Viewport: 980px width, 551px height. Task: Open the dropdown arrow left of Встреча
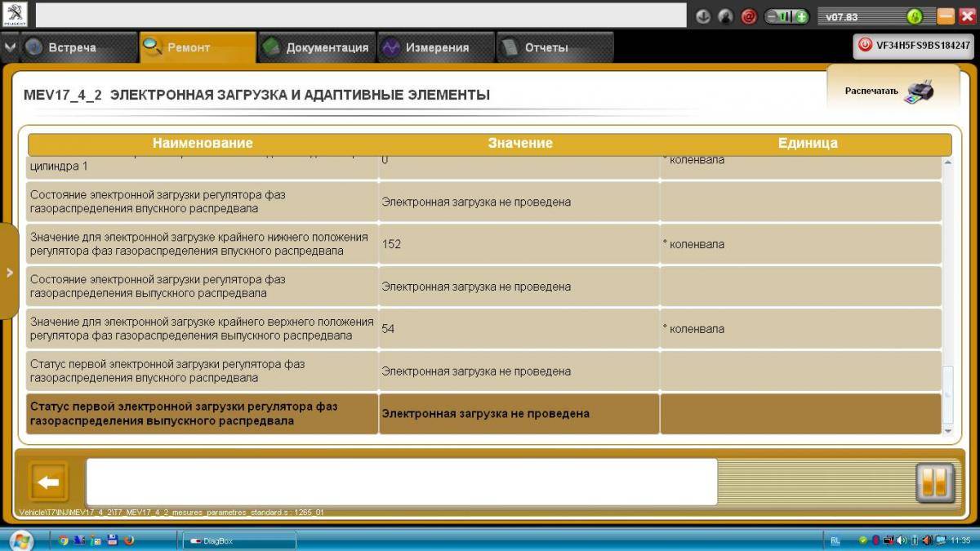(10, 47)
